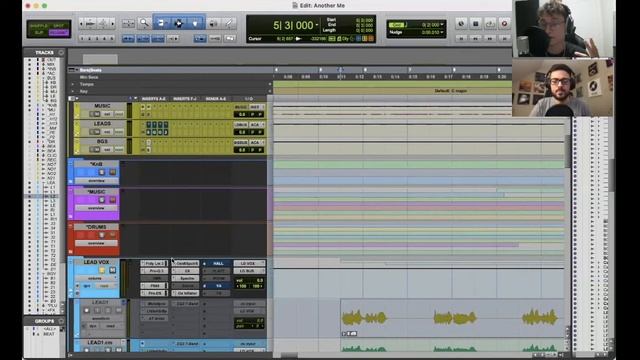Viewport: 640px width, 360px height.
Task: Toggle input monitoring on LEAD1
Action: point(97,311)
